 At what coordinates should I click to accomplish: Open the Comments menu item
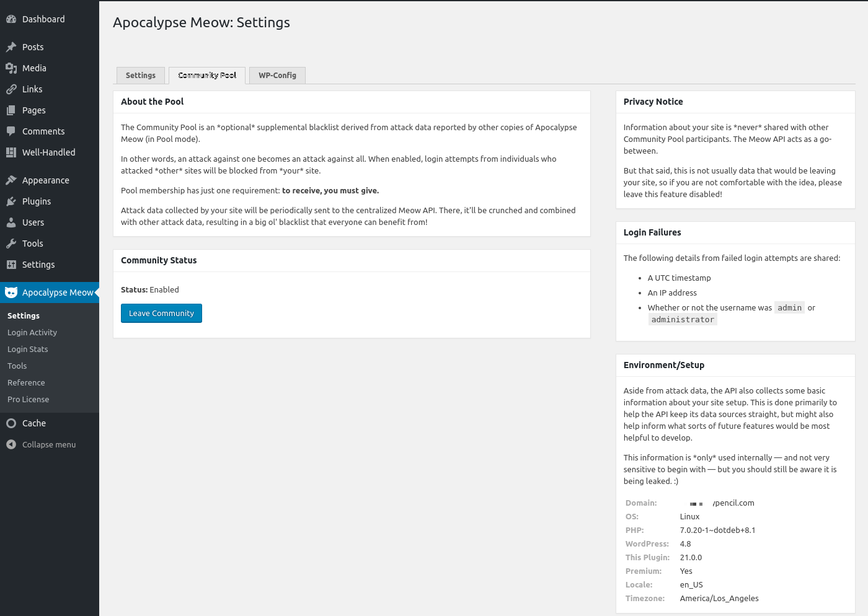click(x=50, y=131)
